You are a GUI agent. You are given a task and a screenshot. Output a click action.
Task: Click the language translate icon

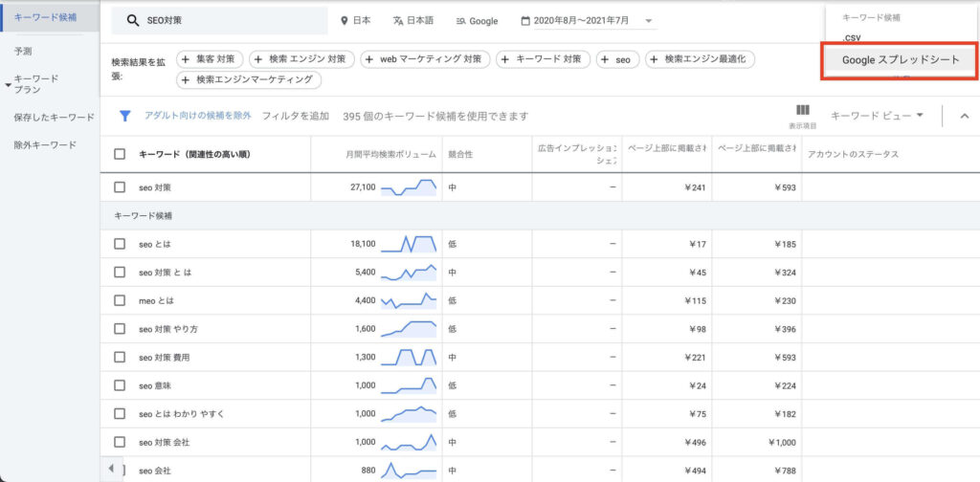[x=398, y=21]
